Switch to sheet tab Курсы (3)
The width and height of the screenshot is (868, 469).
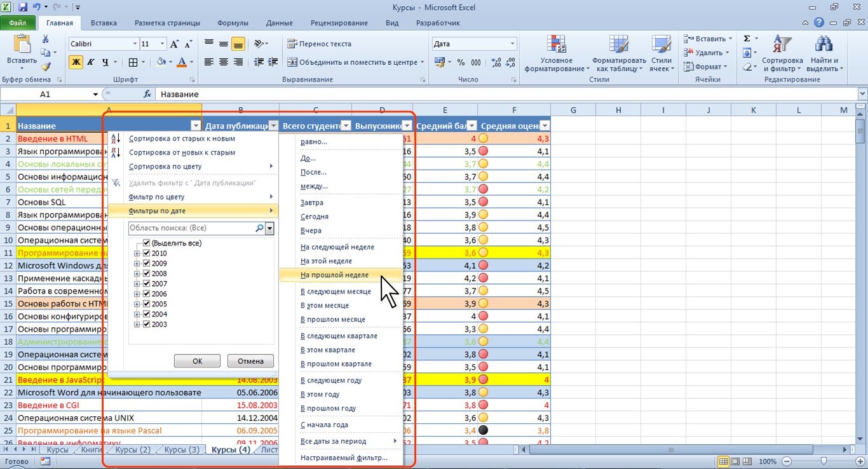click(x=182, y=450)
